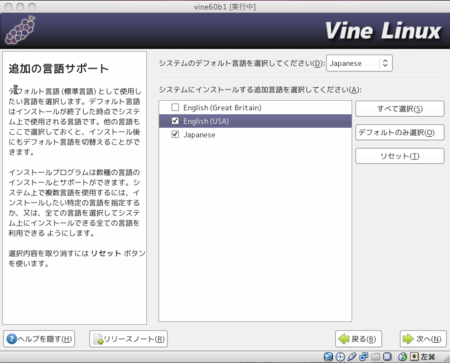Click the hard disk activity icon in VirtualBox status bar

328,356
